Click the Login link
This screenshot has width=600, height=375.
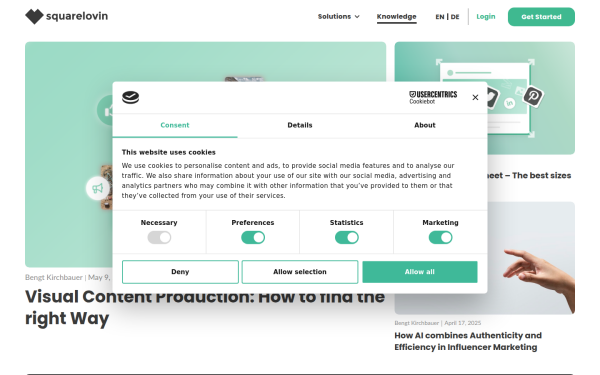[x=486, y=16]
